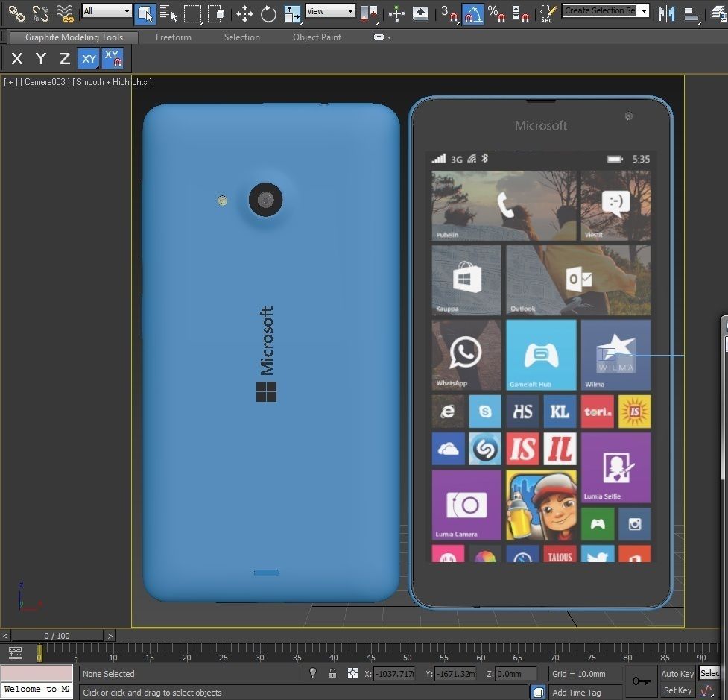Toggle Window/Crossing selection mode
The image size is (728, 700).
[x=216, y=14]
